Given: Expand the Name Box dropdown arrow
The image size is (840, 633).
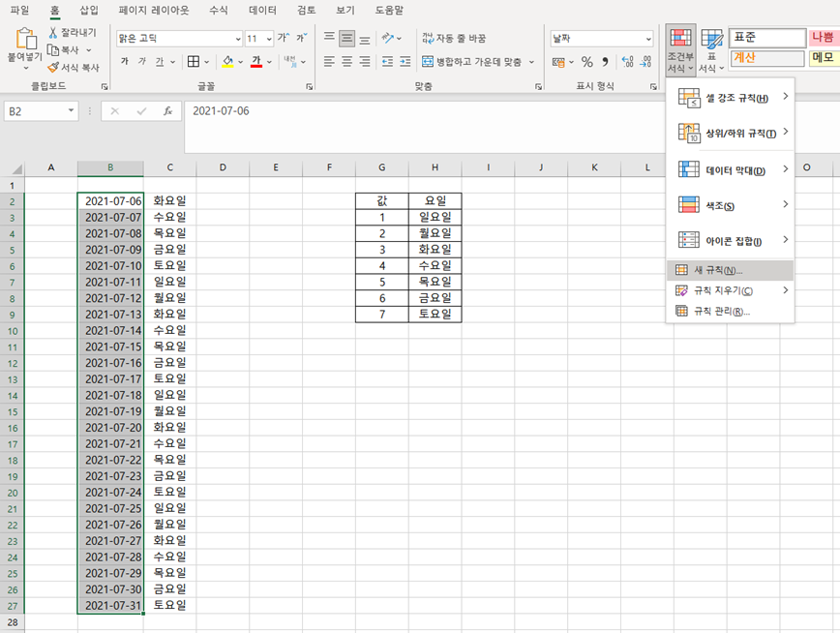Looking at the screenshot, I should pos(71,111).
